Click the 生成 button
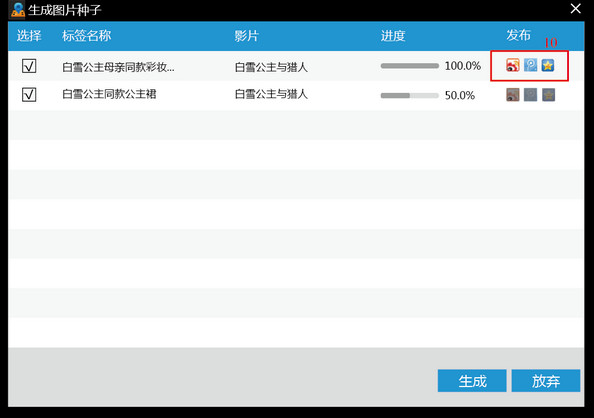594x418 pixels. pyautogui.click(x=472, y=380)
